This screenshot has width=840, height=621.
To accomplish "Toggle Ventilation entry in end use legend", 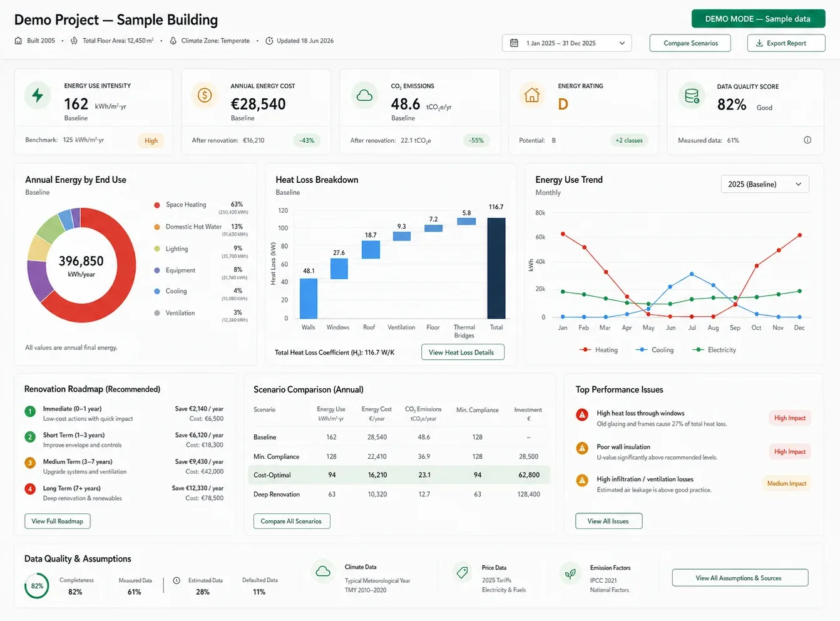I will 201,316.
